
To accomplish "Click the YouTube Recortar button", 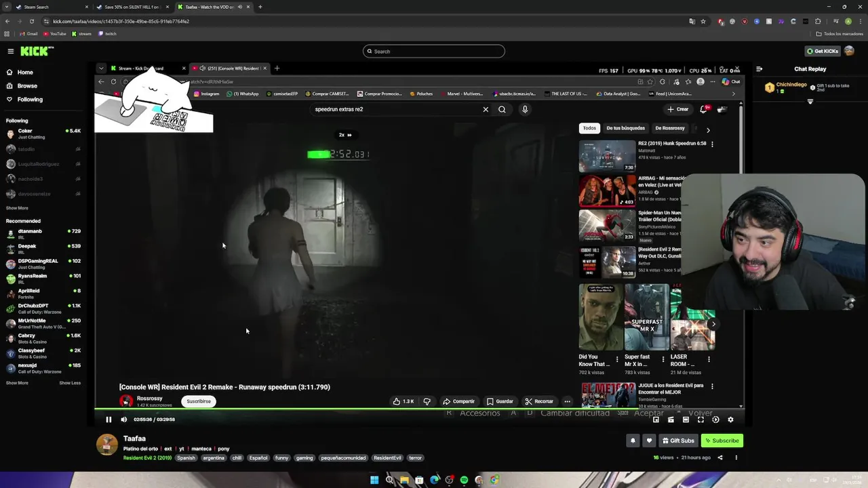I will (x=539, y=401).
